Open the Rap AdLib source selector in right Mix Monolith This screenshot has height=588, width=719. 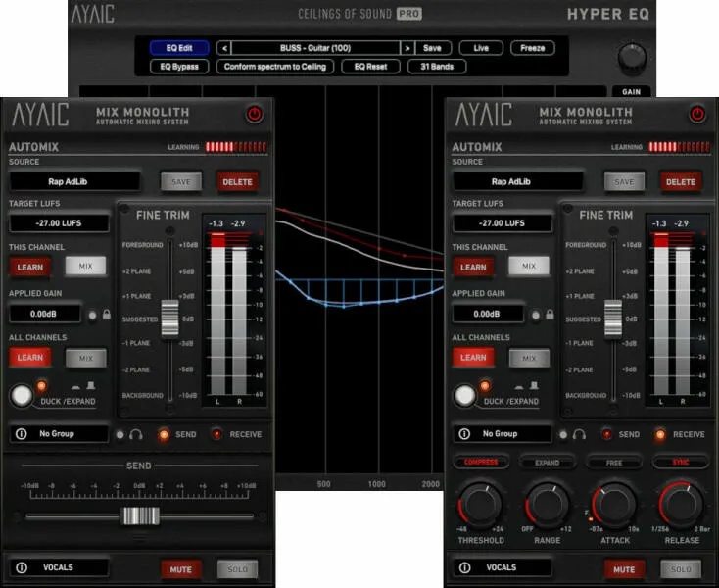[x=518, y=181]
